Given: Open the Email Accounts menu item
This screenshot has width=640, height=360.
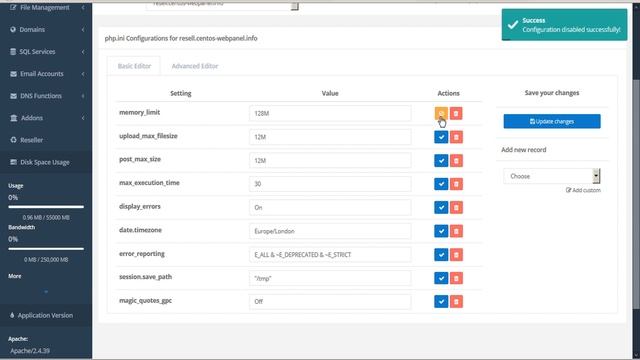Looking at the screenshot, I should (x=46, y=74).
